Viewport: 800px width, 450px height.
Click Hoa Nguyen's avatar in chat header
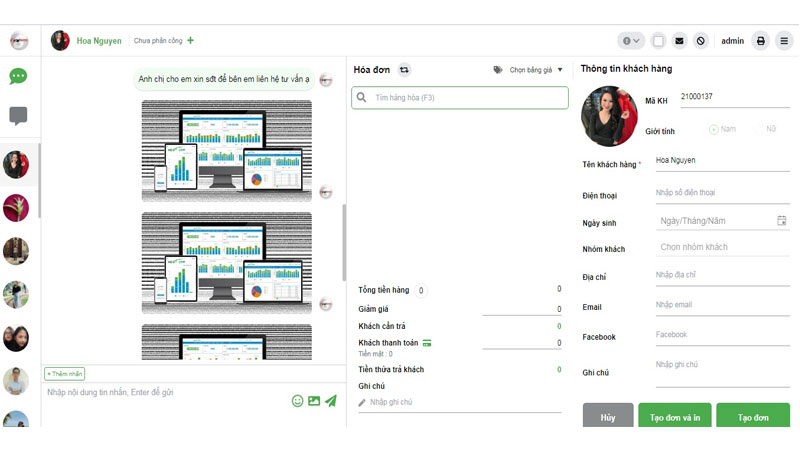[60, 40]
